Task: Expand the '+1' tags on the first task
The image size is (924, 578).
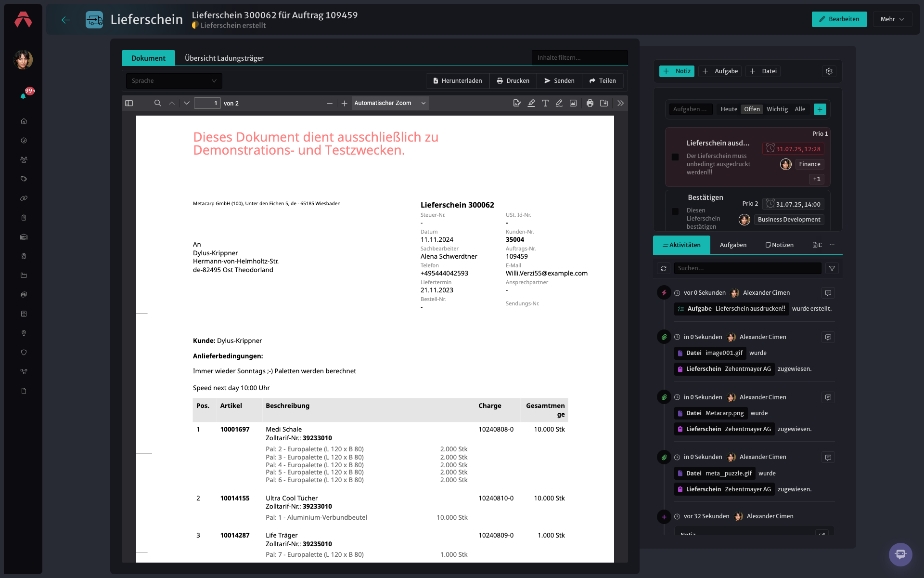Action: pos(817,179)
